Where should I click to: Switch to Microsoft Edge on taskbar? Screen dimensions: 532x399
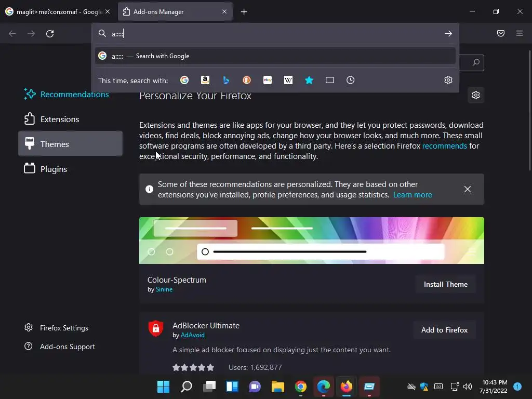tap(323, 387)
